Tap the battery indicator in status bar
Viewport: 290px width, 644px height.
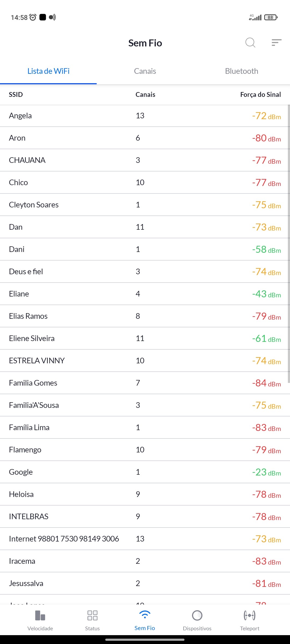(271, 17)
